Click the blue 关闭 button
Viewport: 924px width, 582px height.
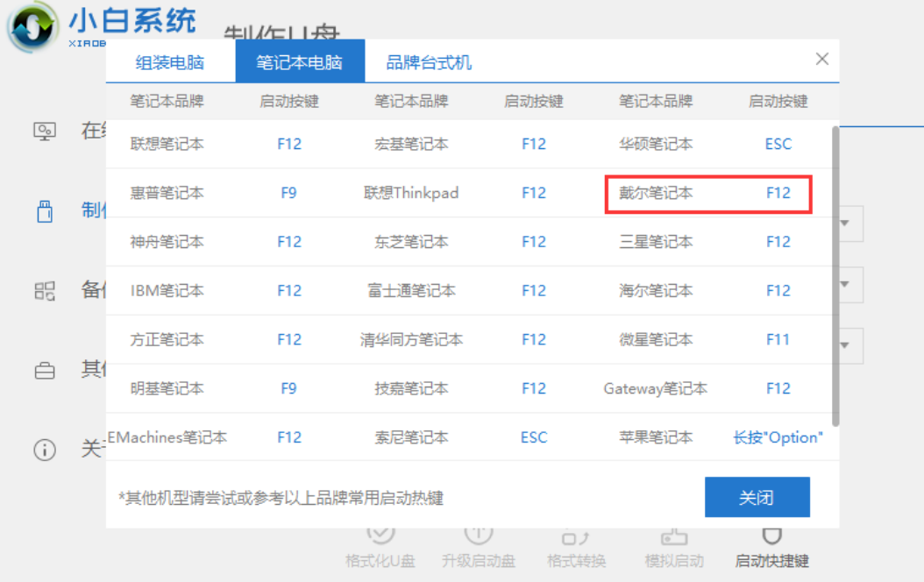click(x=757, y=497)
